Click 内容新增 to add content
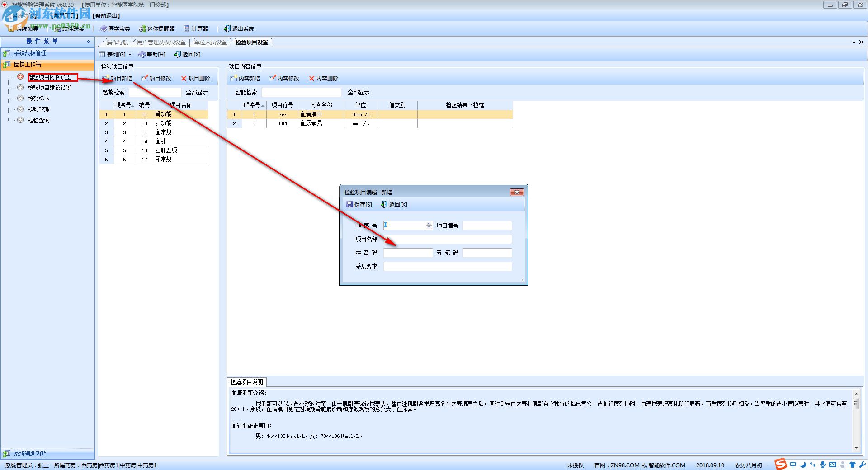Screen dimensions: 868x470 245,78
